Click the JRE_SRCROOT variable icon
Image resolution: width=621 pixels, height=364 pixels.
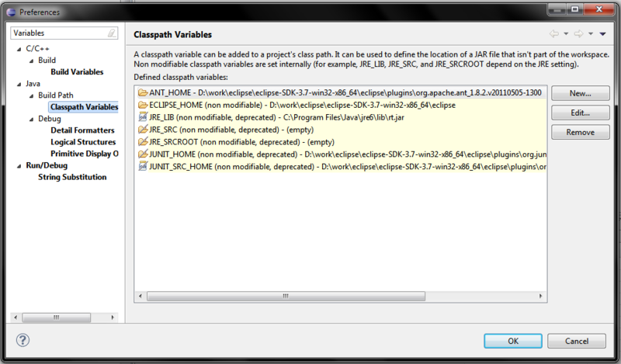[143, 142]
